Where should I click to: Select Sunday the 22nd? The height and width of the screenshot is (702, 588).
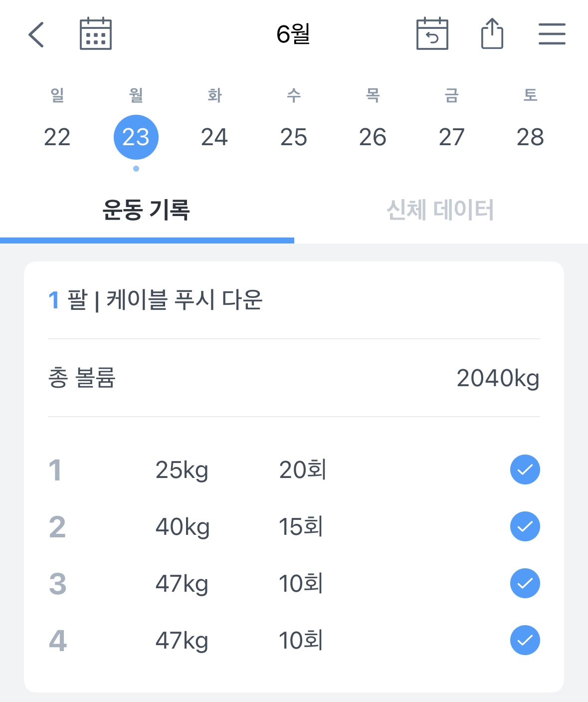(57, 137)
